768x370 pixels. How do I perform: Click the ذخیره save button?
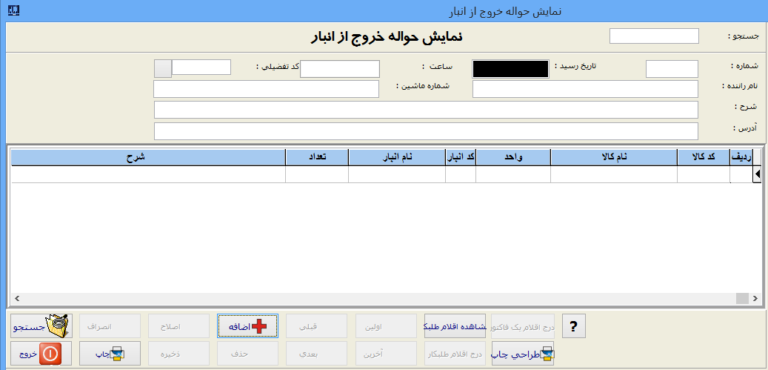coord(179,353)
